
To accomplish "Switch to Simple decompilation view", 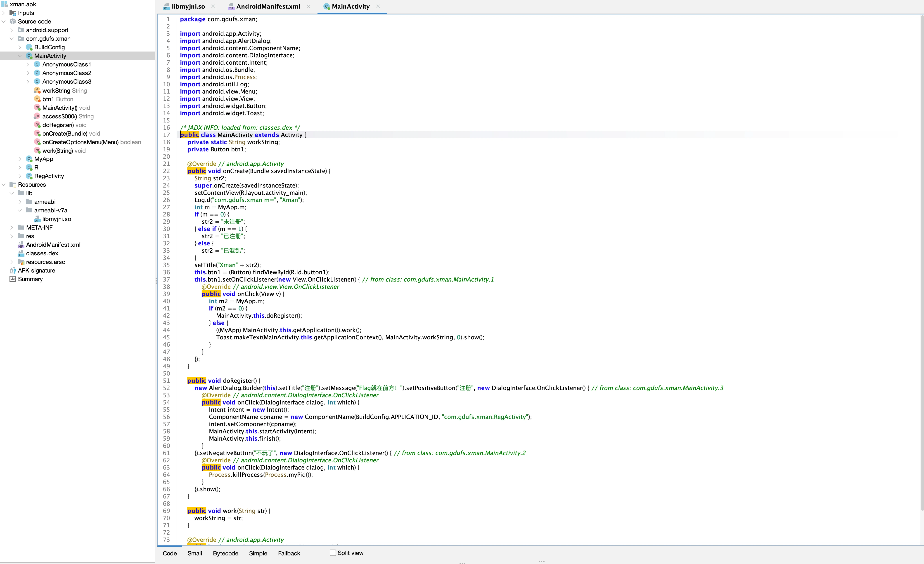I will click(258, 554).
